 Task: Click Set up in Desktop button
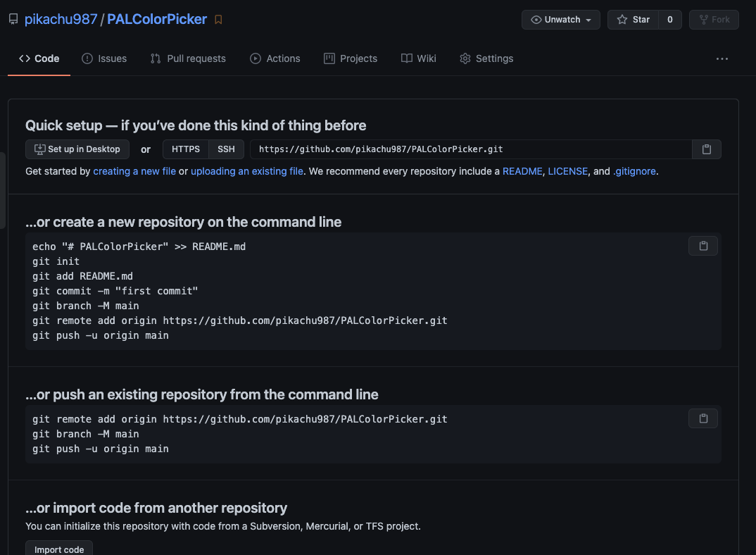(77, 149)
